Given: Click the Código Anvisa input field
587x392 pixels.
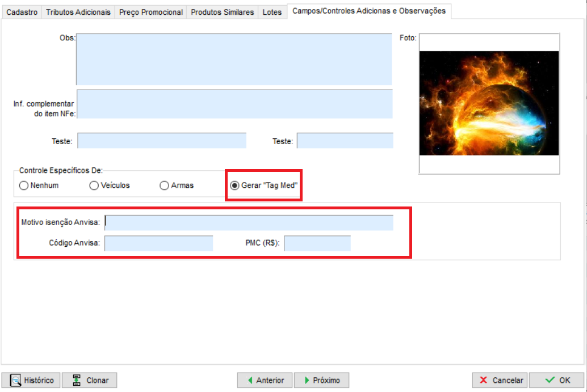Looking at the screenshot, I should (158, 243).
